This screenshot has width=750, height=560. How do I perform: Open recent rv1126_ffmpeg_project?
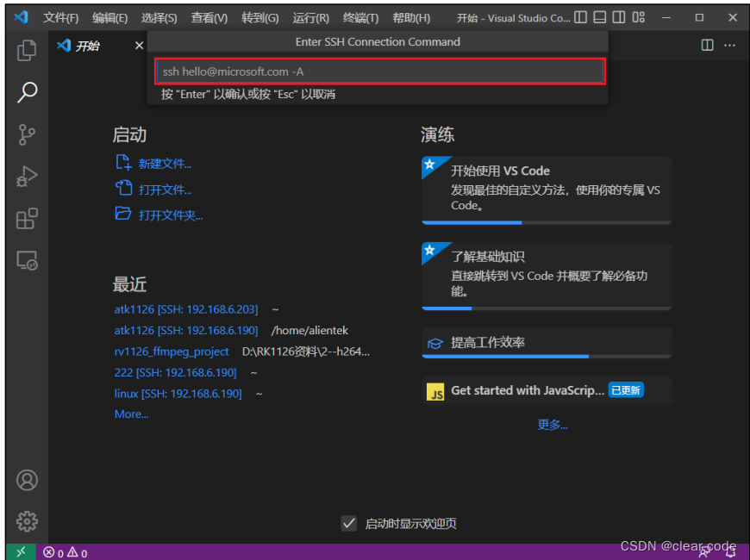pyautogui.click(x=172, y=352)
